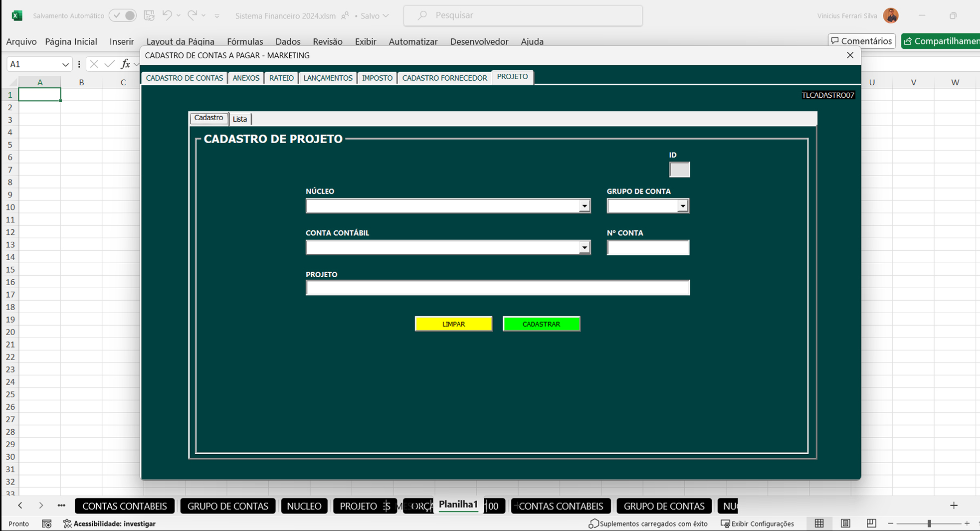The image size is (980, 531).
Task: Switch to the ANEXOS tab
Action: (246, 78)
